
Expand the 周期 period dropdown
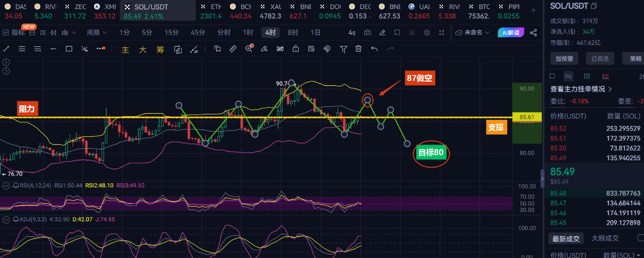tap(97, 32)
